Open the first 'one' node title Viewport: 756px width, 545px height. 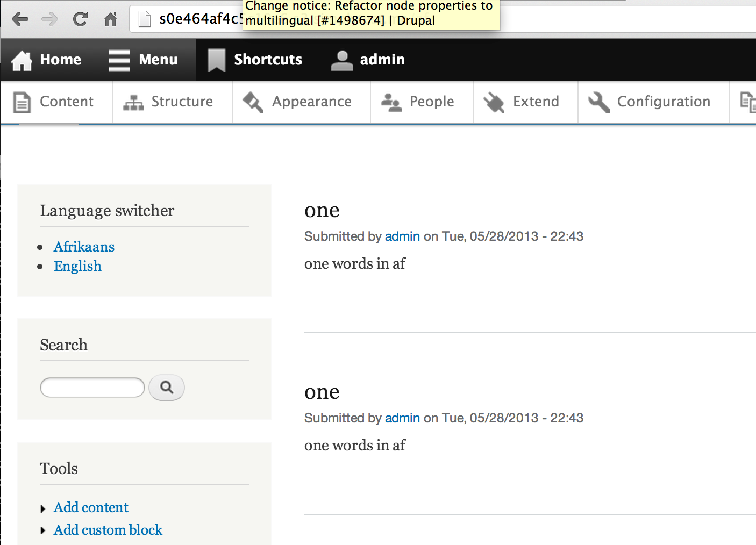[322, 210]
